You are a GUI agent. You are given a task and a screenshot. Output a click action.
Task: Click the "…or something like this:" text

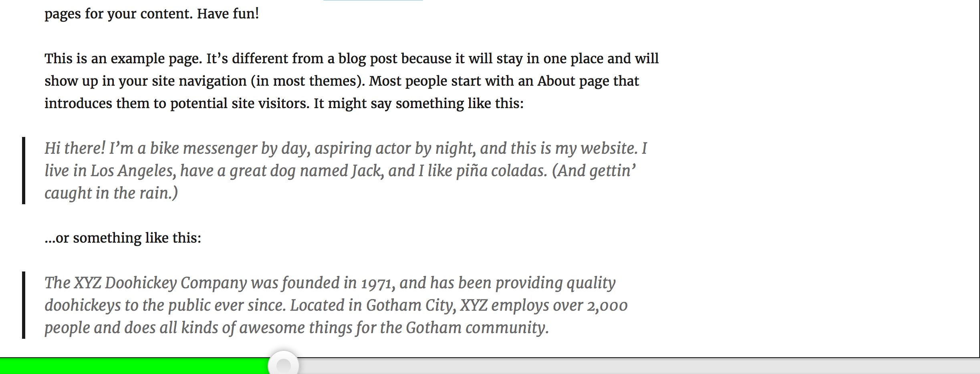point(123,238)
